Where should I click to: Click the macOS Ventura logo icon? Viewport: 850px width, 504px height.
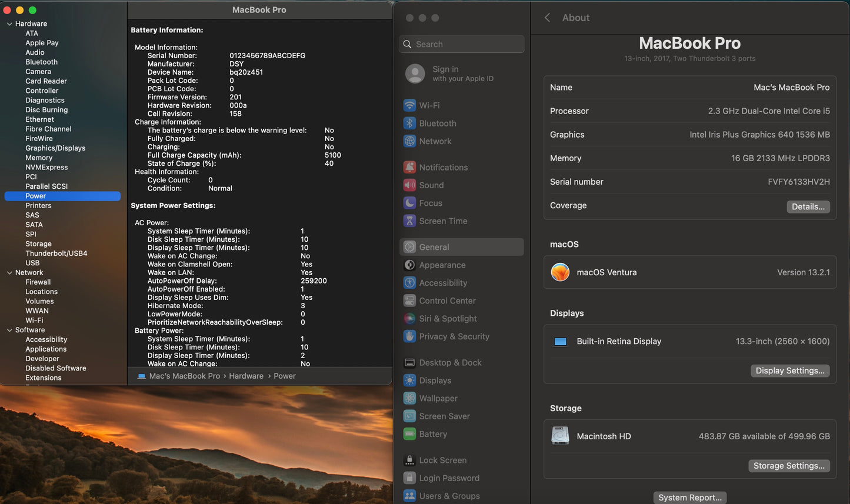coord(560,272)
